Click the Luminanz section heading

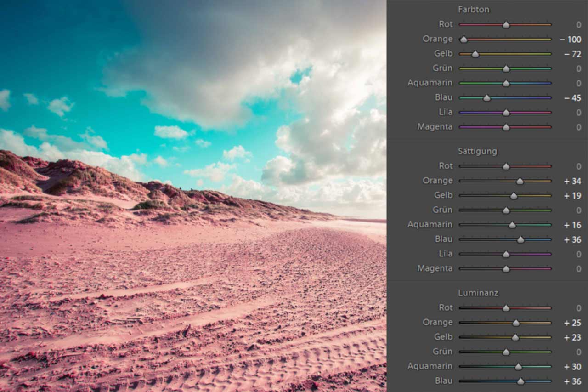(478, 293)
